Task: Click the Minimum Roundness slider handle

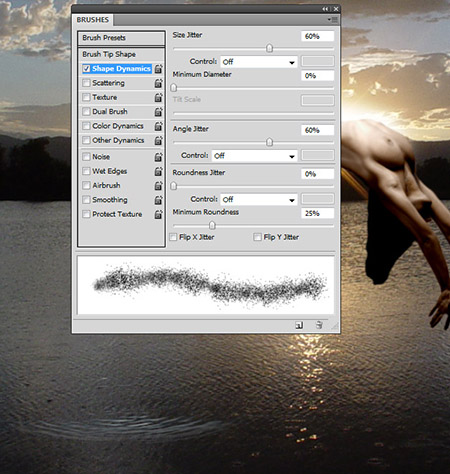Action: [x=212, y=226]
